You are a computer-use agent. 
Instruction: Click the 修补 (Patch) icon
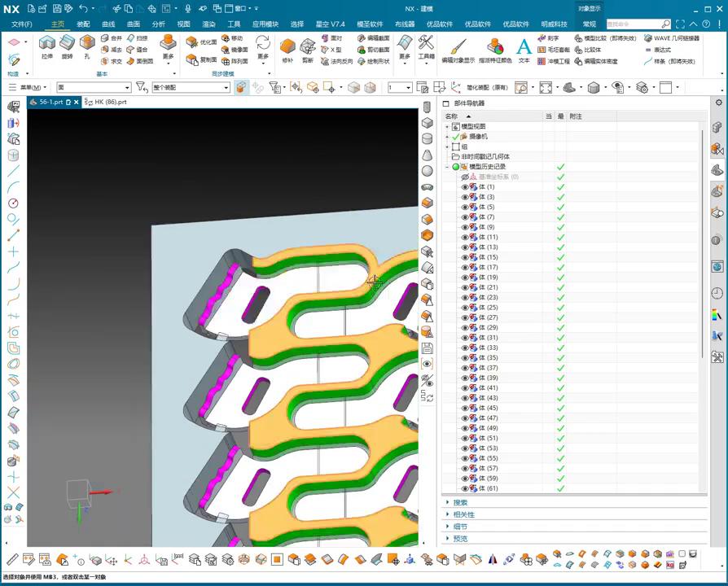287,47
